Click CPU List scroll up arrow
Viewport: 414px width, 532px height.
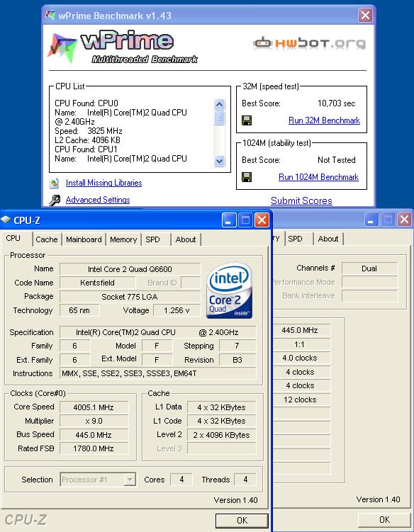(x=219, y=104)
